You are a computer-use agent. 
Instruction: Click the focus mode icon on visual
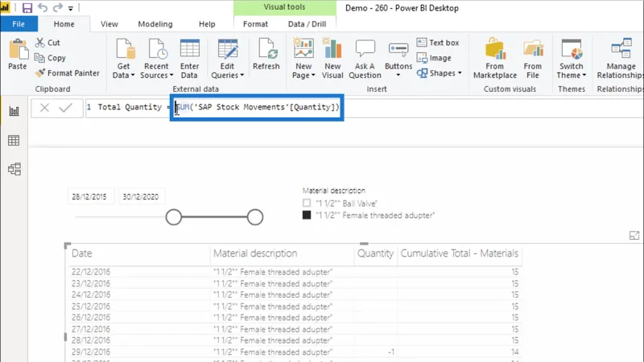[x=634, y=235]
